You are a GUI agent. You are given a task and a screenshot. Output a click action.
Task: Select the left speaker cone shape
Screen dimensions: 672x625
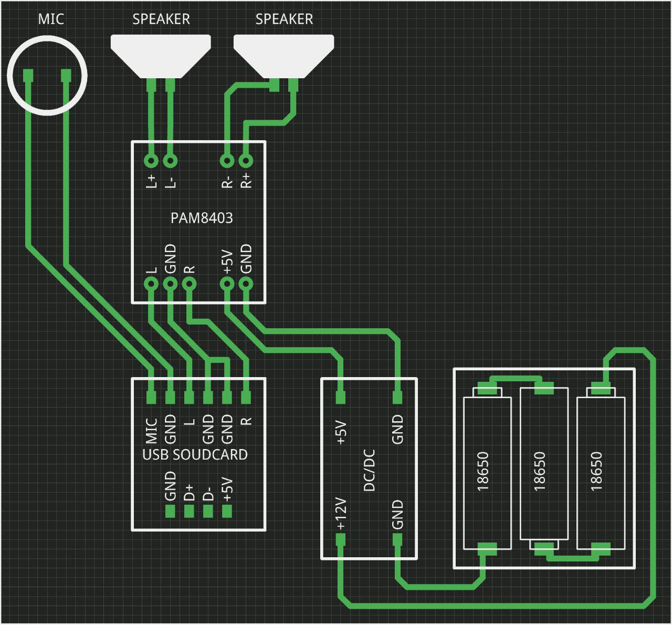point(161,57)
